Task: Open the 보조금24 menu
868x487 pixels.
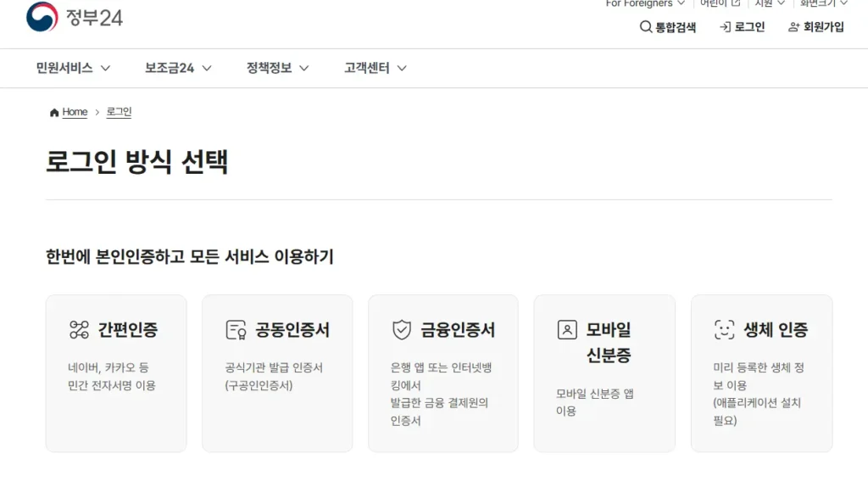Action: 178,68
